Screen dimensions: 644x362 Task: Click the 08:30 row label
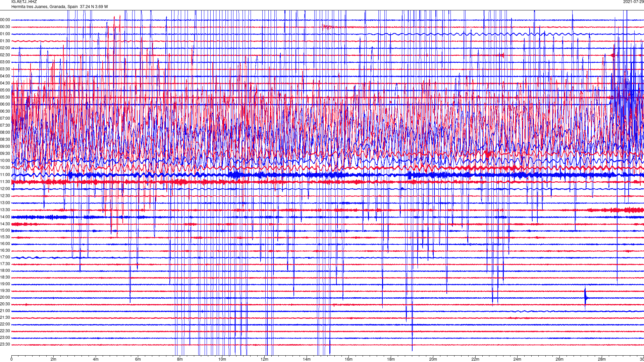coord(5,139)
